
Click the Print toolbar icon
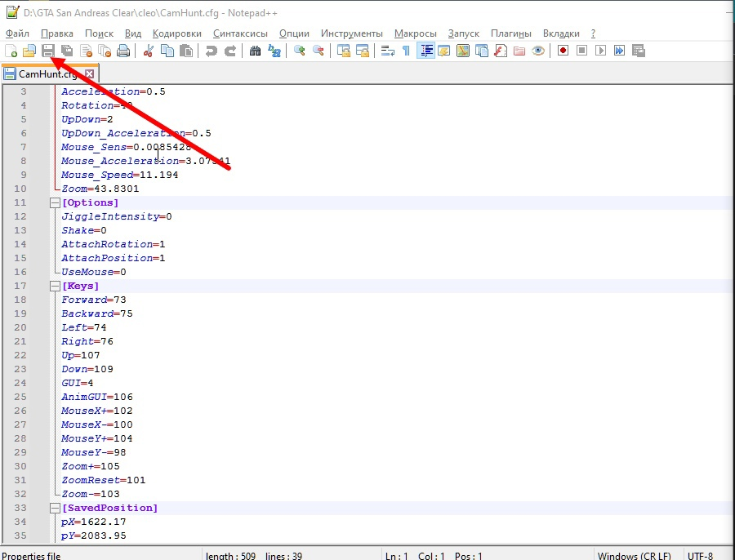click(123, 51)
